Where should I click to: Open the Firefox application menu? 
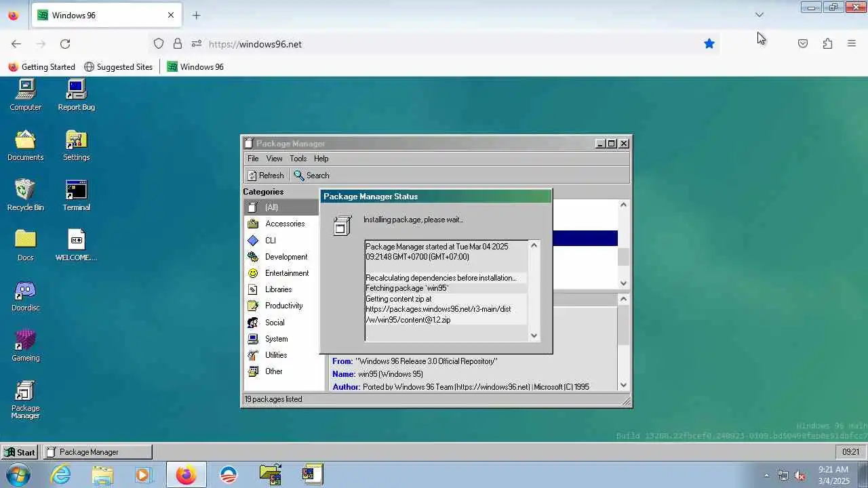click(x=852, y=43)
